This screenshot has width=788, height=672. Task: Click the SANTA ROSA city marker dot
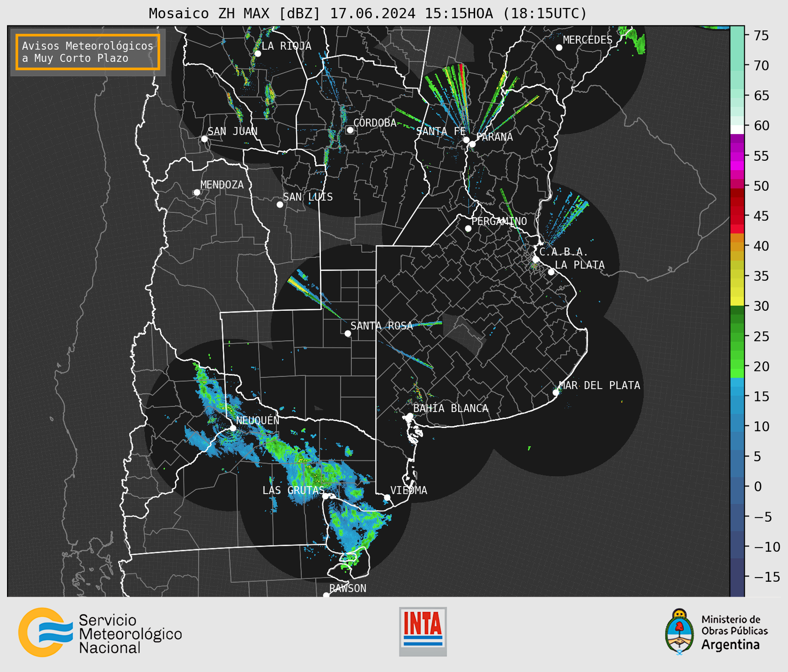[x=348, y=334]
